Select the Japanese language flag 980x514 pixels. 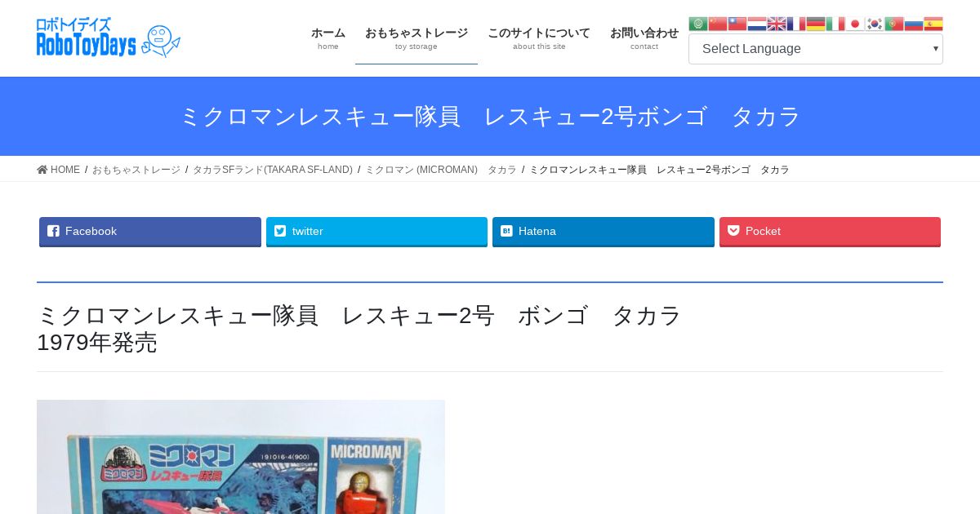(x=855, y=24)
